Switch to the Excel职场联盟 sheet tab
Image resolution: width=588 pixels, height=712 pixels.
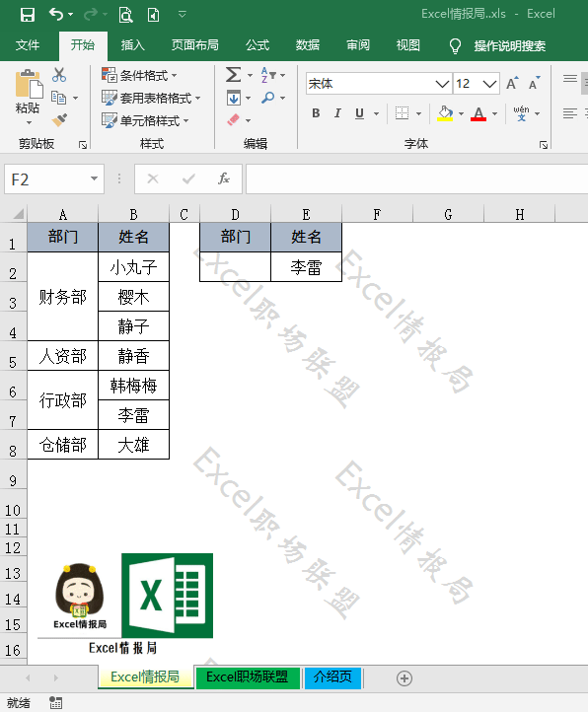tap(248, 677)
